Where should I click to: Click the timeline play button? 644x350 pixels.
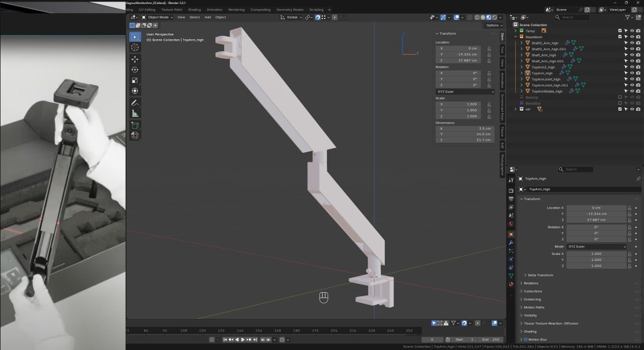243,339
